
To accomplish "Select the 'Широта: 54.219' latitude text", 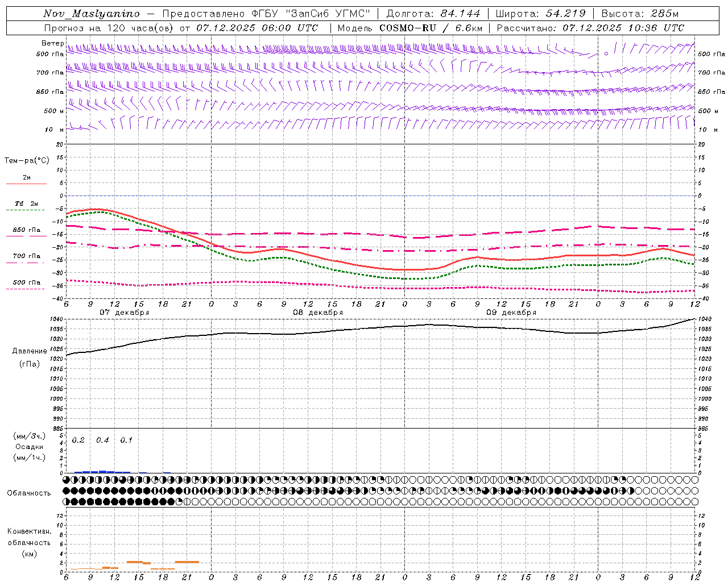I will (541, 14).
